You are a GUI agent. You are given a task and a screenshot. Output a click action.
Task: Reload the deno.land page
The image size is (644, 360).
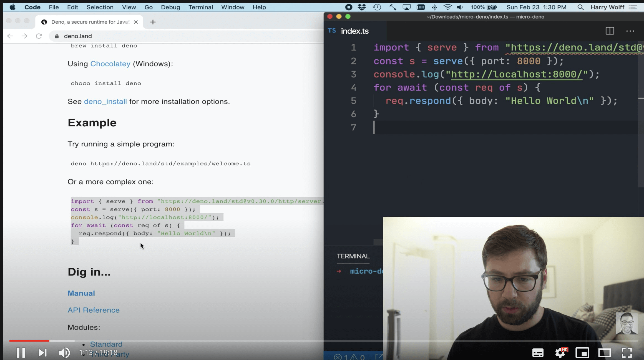click(x=39, y=36)
